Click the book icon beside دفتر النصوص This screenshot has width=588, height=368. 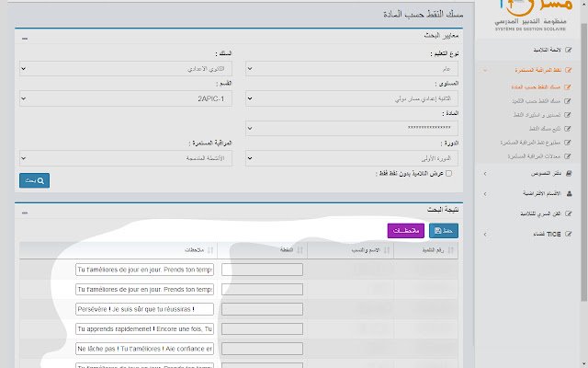click(569, 173)
